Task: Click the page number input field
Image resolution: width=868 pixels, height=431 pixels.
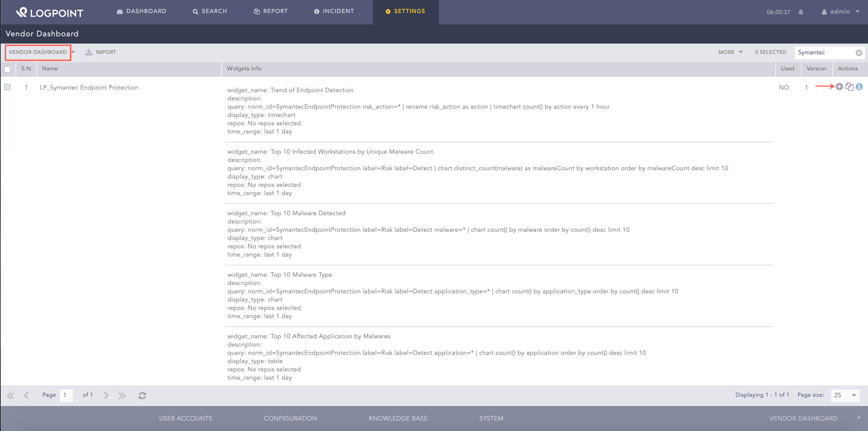Action: click(66, 395)
